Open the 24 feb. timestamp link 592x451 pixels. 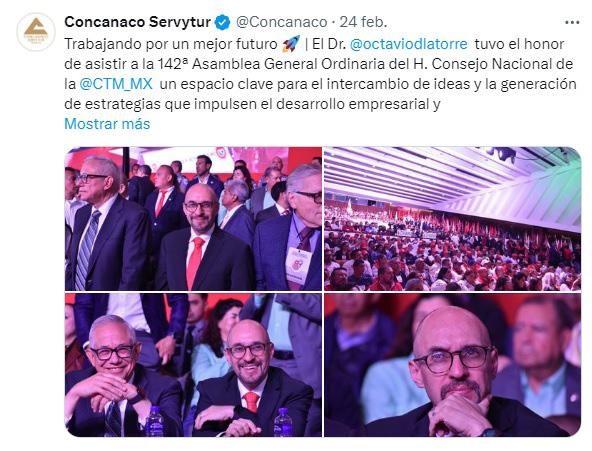pos(363,22)
